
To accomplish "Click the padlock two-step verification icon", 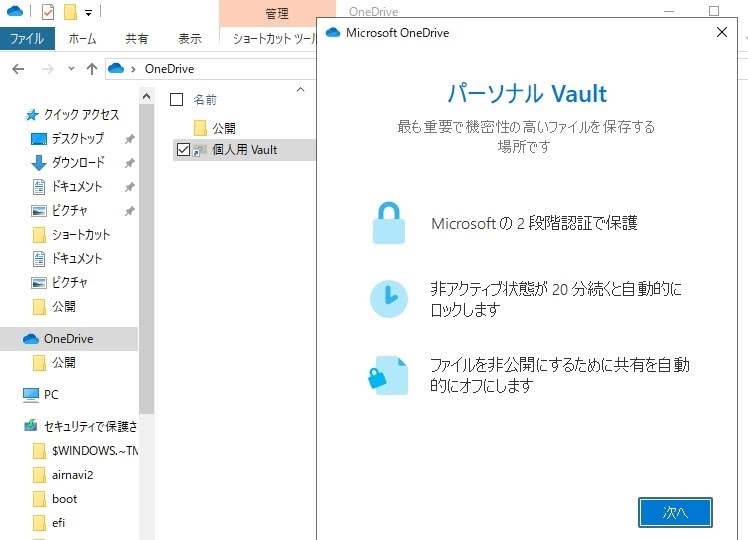I will click(x=389, y=223).
